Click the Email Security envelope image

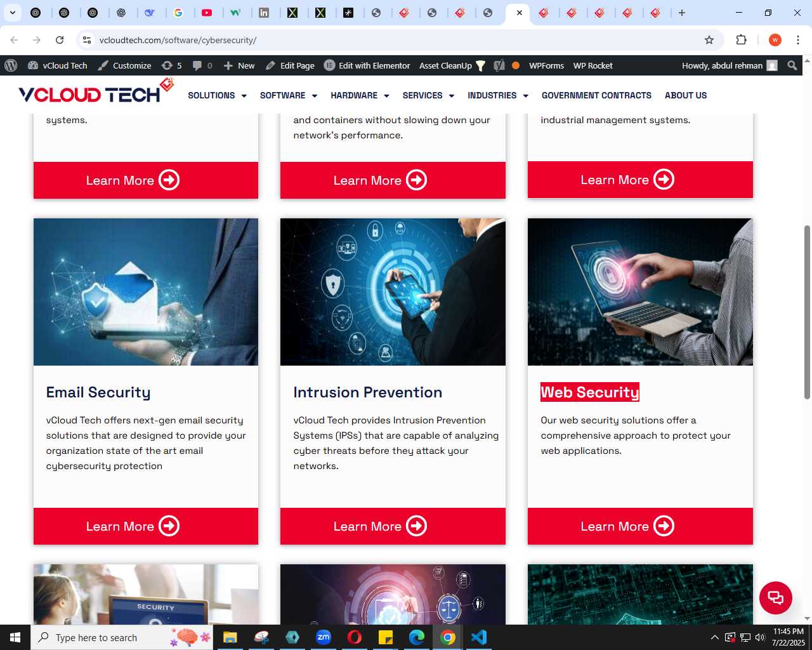146,292
